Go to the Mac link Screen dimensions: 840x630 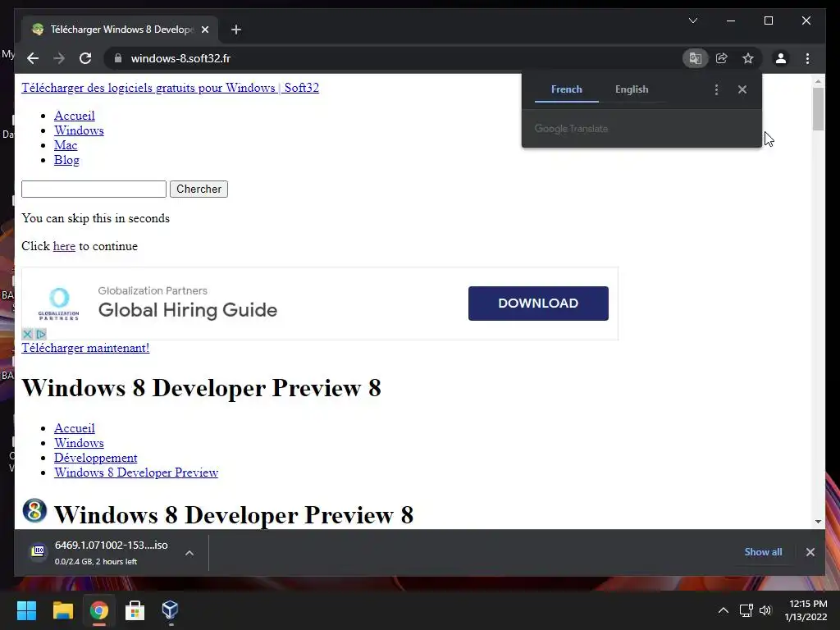tap(66, 145)
